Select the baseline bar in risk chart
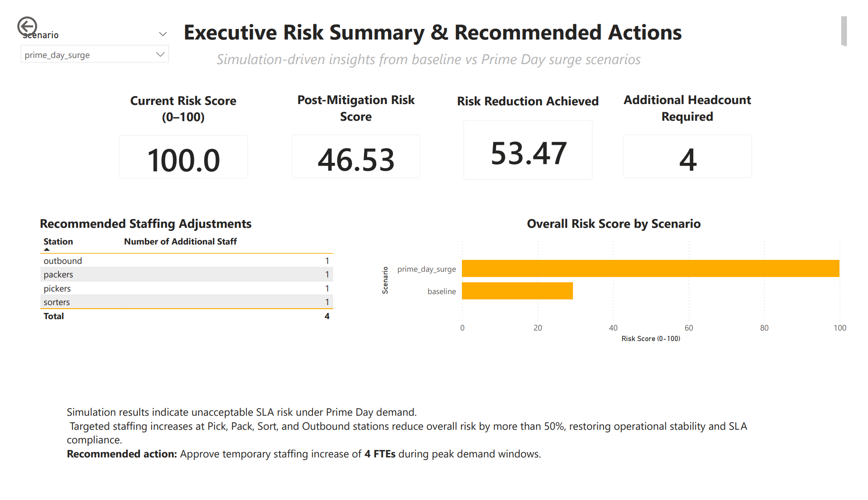The height and width of the screenshot is (500, 868). coord(517,291)
